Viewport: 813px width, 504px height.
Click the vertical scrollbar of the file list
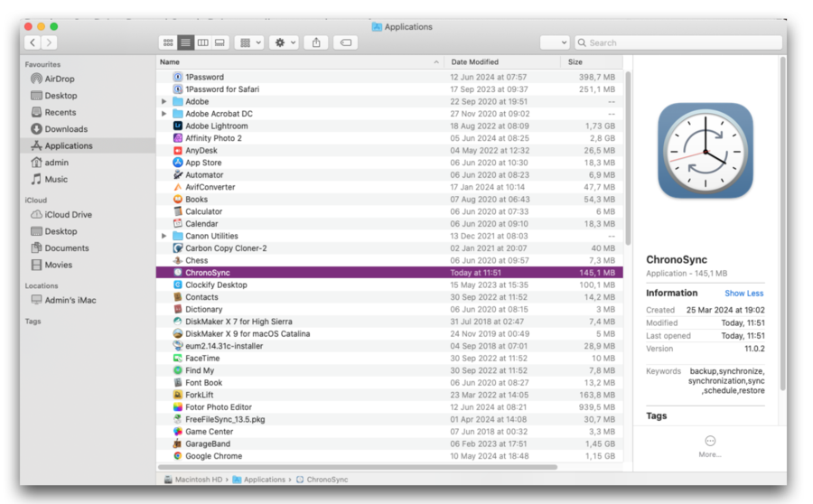tap(628, 158)
